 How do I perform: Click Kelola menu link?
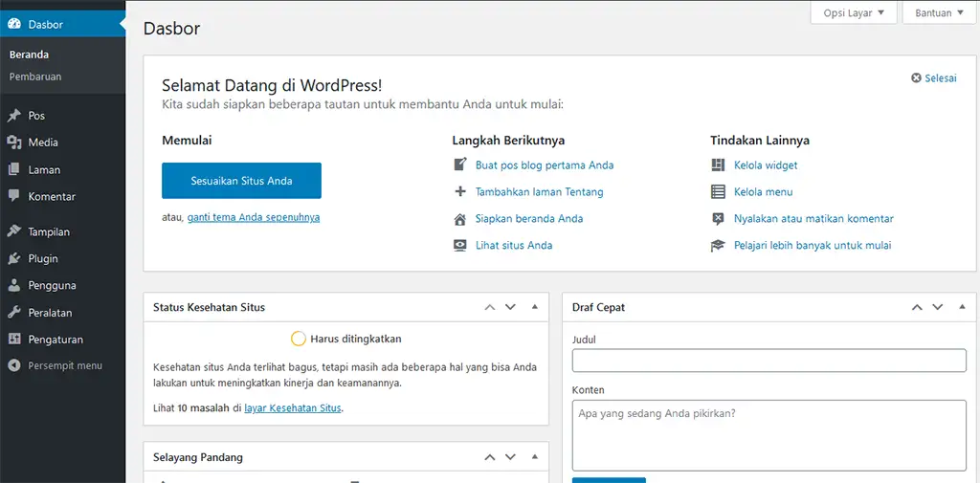763,192
